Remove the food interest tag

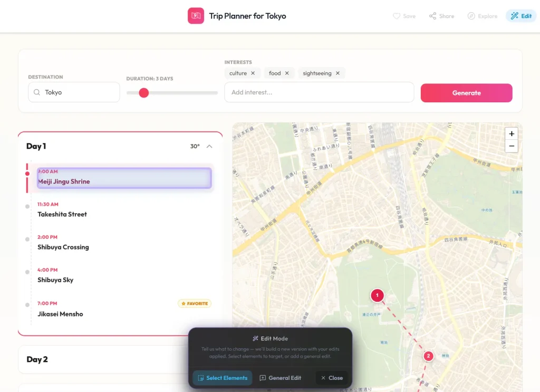[x=287, y=73]
